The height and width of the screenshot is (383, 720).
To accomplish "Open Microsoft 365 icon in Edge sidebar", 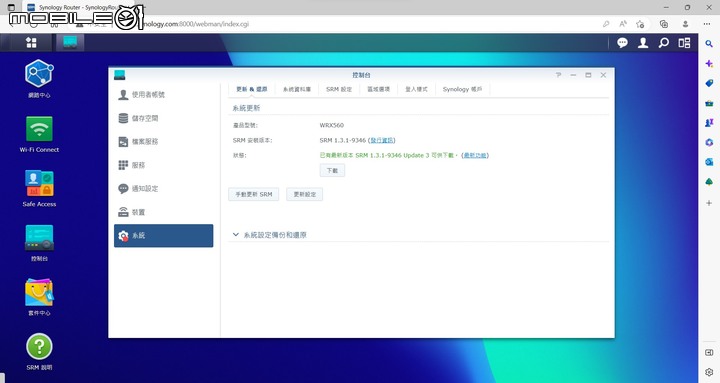I will coord(709,142).
